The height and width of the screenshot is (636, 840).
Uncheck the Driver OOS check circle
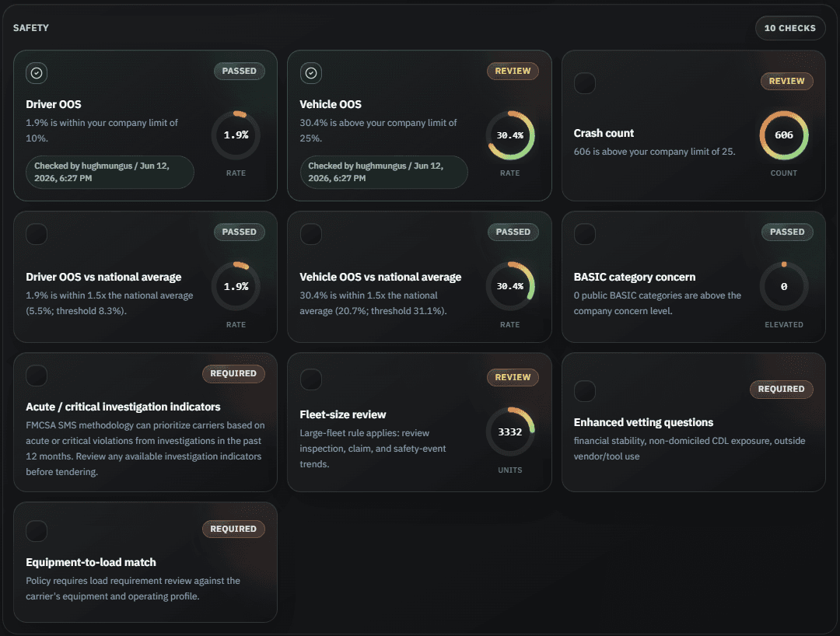click(x=37, y=73)
